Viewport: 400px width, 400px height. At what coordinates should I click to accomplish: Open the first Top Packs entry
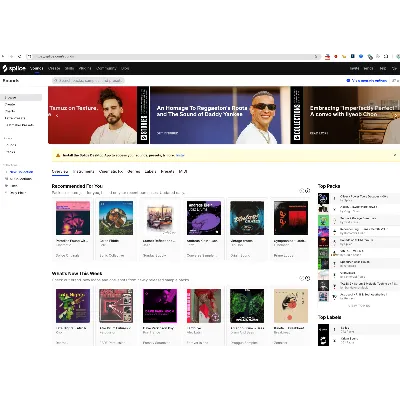click(358, 198)
